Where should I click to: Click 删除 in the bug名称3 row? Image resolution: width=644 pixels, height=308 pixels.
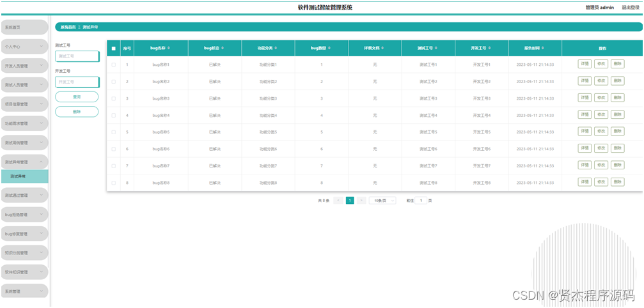tap(617, 98)
